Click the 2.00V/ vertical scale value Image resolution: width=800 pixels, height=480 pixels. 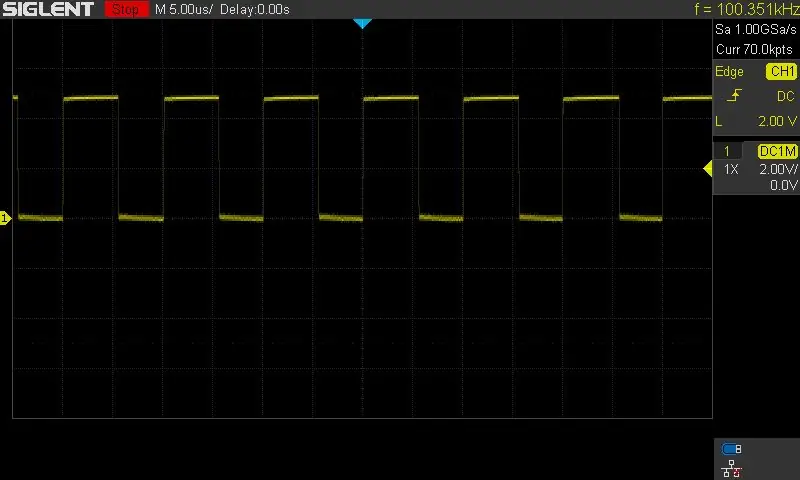[x=778, y=169]
